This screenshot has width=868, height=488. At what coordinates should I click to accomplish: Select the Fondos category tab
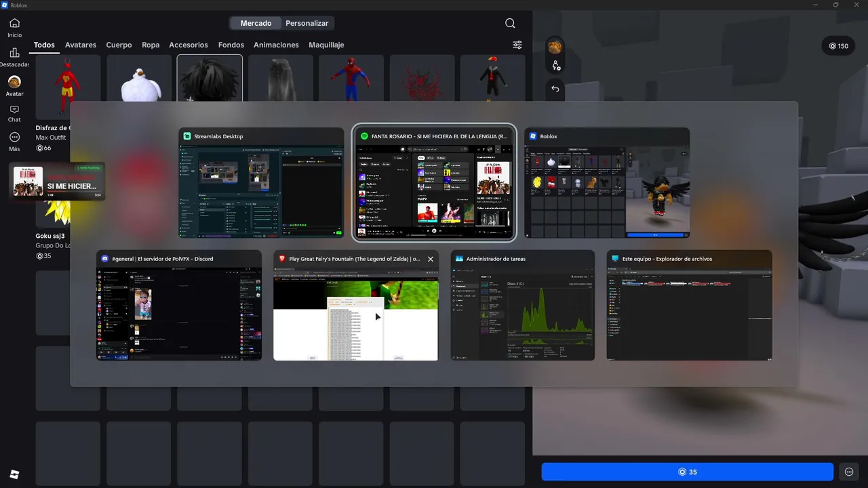pyautogui.click(x=231, y=45)
